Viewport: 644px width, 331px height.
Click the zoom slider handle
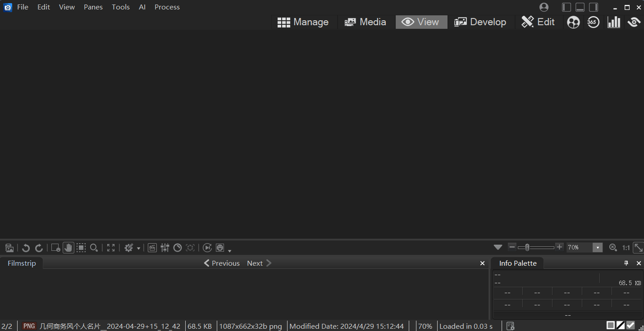(527, 247)
